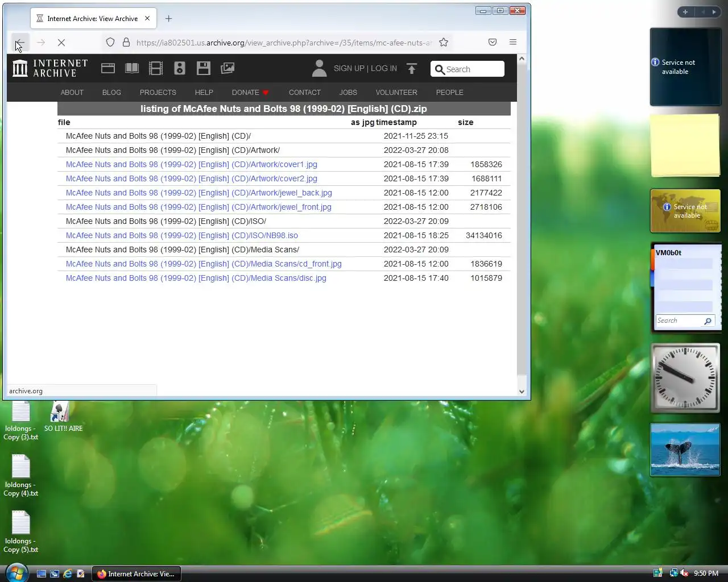Click sidebar next gadgets arrow
This screenshot has width=728, height=582.
click(714, 12)
